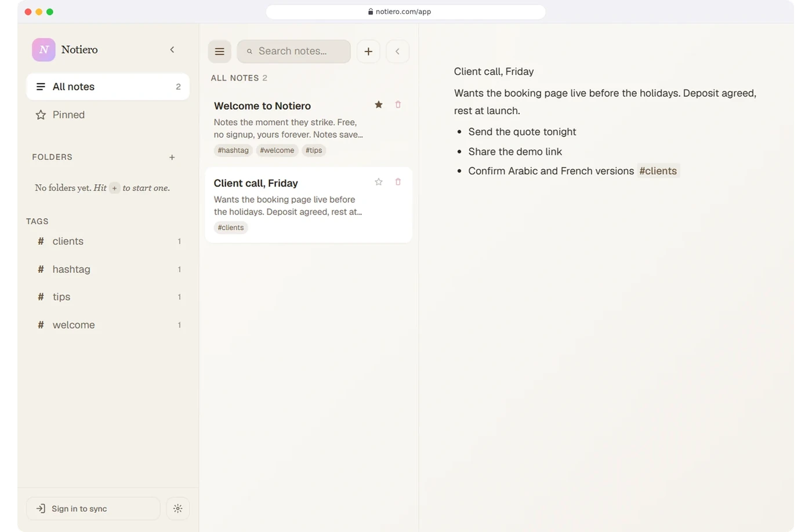The image size is (812, 532).
Task: Open the Pinned notes view
Action: 108,115
